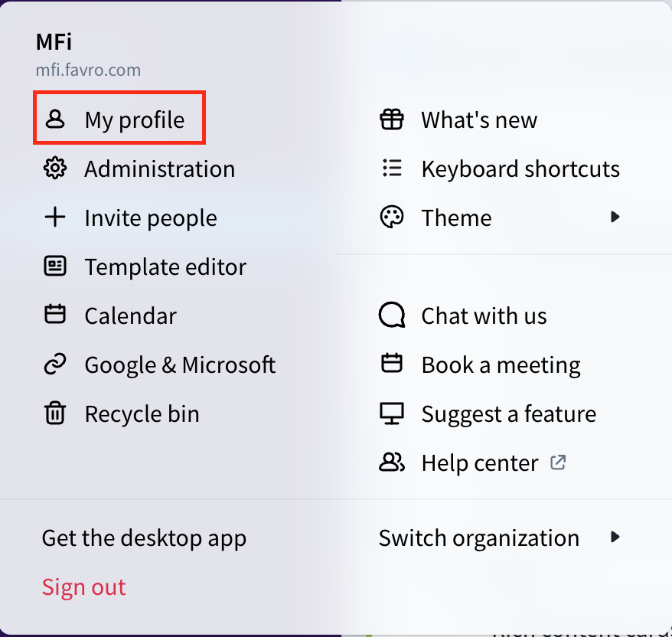Click the What's new gift icon
The image size is (672, 637).
392,119
